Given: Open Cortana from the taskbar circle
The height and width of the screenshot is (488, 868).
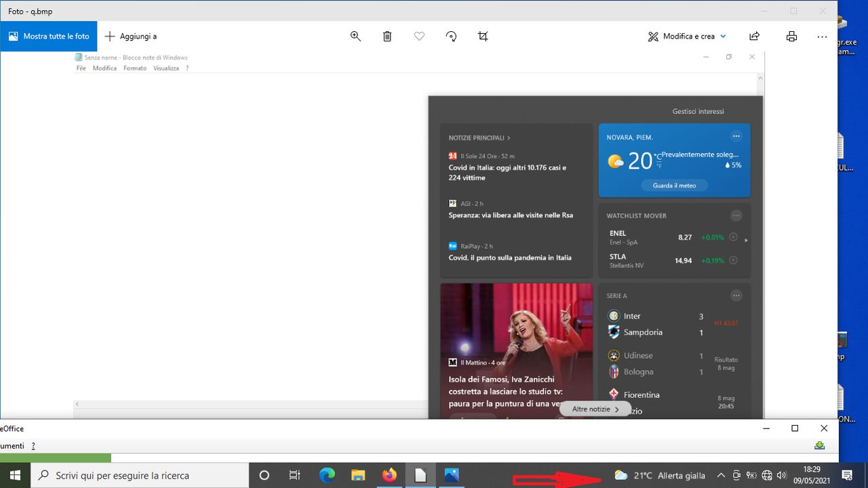Looking at the screenshot, I should coord(264,475).
